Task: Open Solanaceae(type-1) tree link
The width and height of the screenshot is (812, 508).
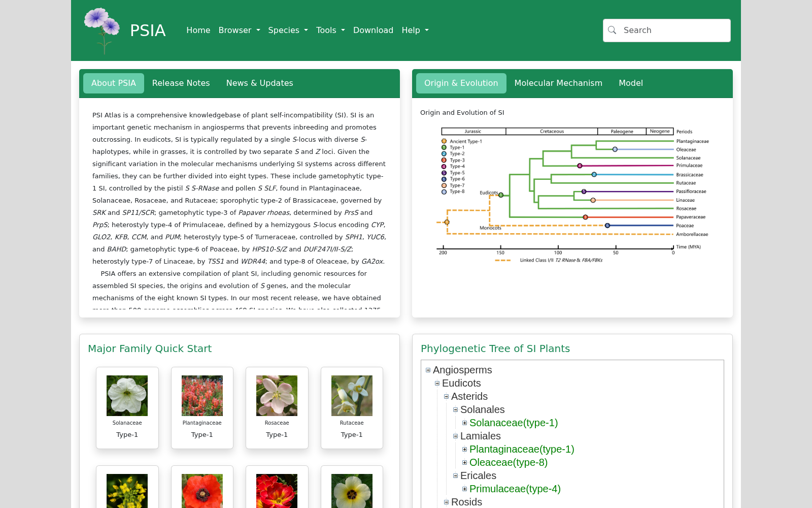Action: [x=514, y=423]
